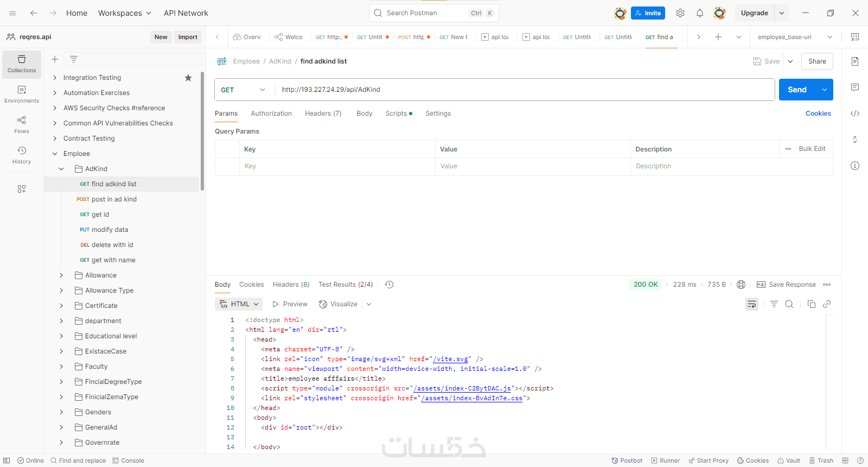View the Test Results (2/4) tab
This screenshot has height=467, width=868.
coord(346,285)
